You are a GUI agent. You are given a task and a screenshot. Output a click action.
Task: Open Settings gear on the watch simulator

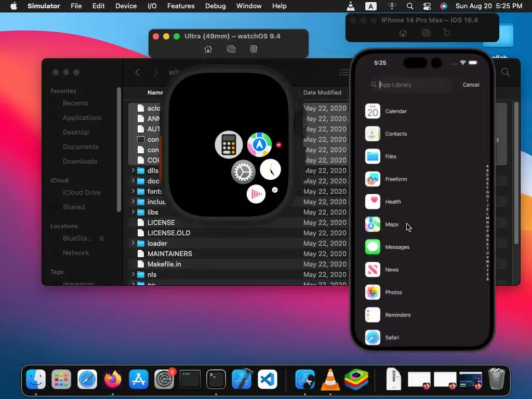point(243,171)
